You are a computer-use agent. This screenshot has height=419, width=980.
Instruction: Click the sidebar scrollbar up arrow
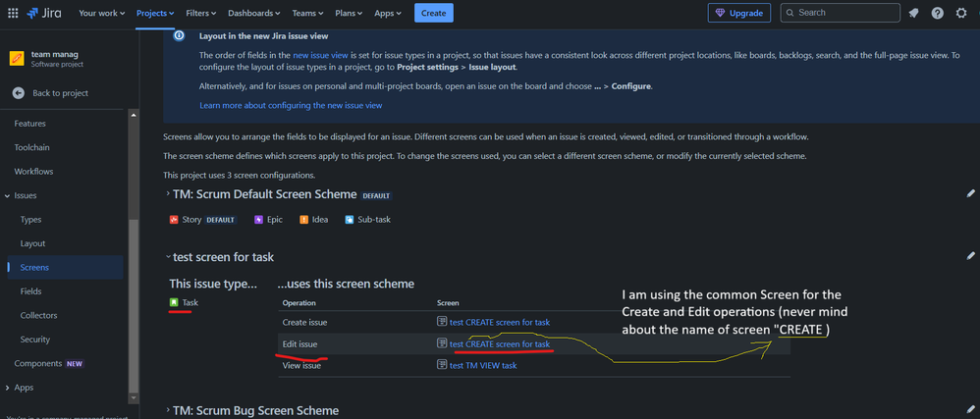tap(134, 115)
